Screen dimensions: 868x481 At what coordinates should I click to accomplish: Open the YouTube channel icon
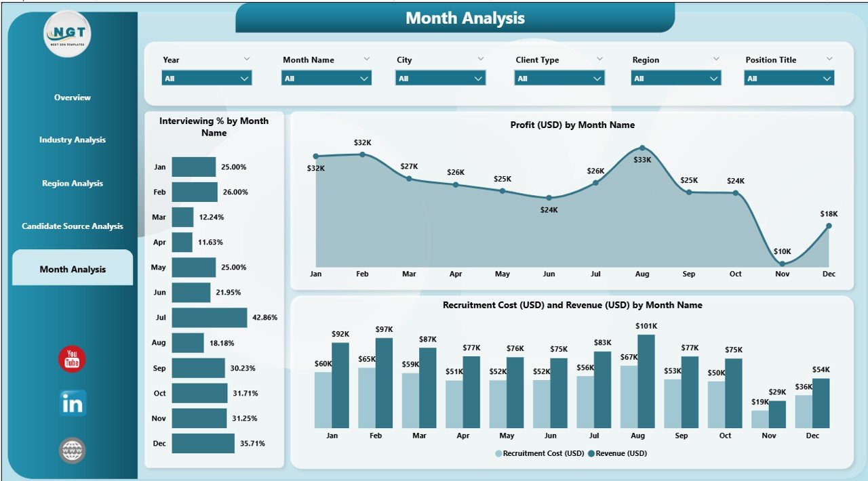coord(71,359)
